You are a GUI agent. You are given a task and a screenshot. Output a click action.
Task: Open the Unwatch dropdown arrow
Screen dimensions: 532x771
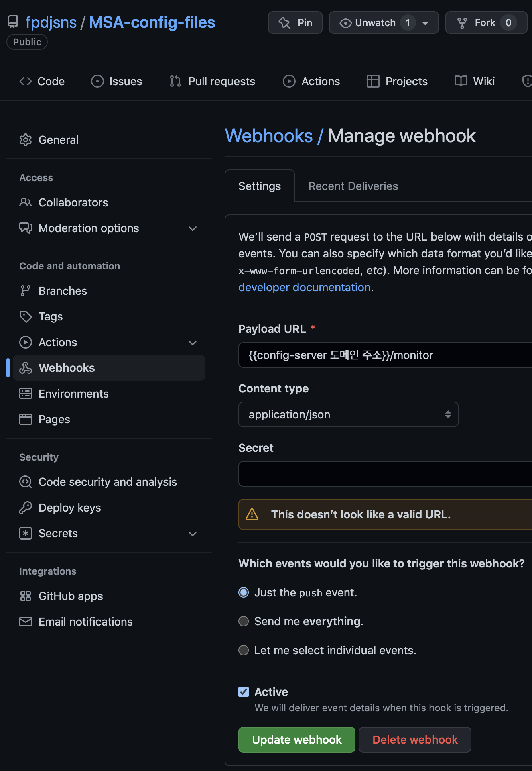(425, 23)
